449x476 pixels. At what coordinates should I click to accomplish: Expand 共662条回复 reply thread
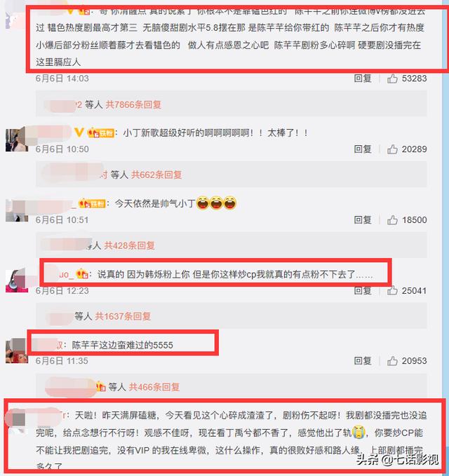tap(156, 175)
